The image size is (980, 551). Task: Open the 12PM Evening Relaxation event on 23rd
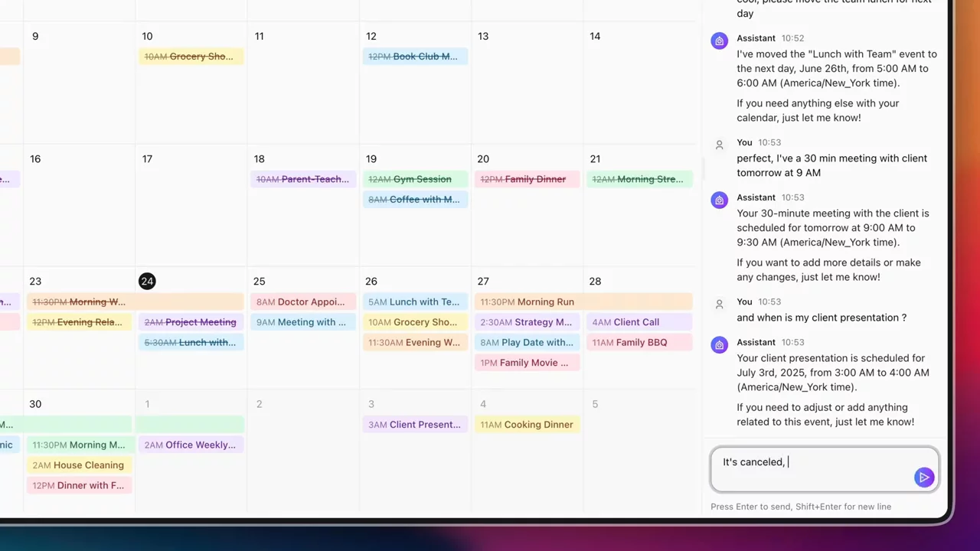click(x=80, y=322)
